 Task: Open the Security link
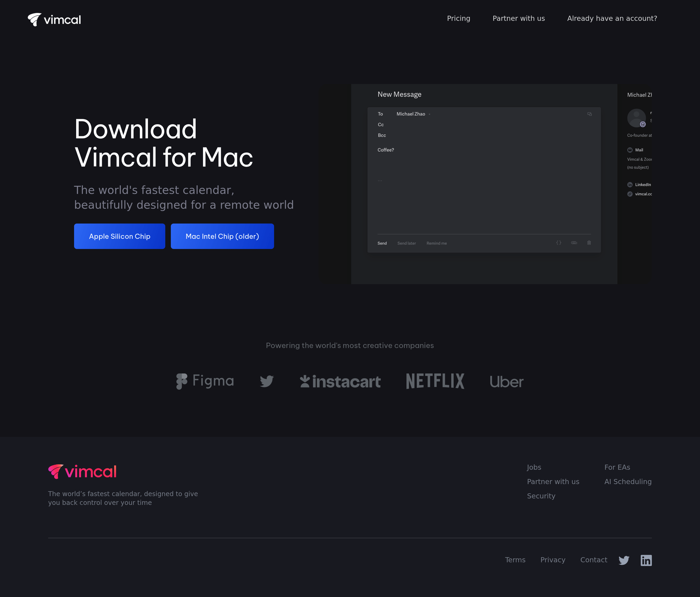point(541,496)
